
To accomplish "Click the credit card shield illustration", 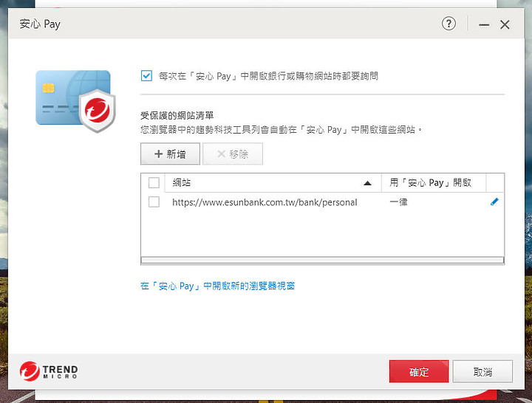I will click(75, 101).
